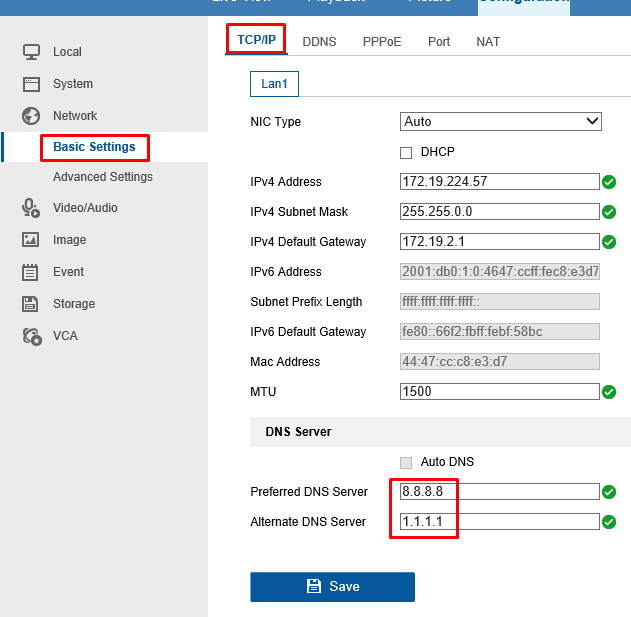Image resolution: width=631 pixels, height=617 pixels.
Task: Click the Network globe icon
Action: pyautogui.click(x=31, y=116)
